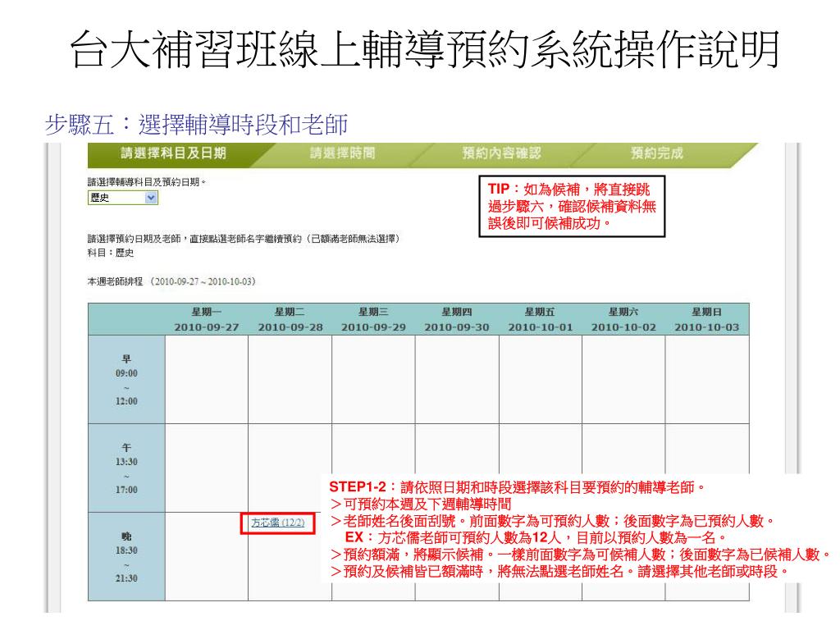Click the 步驟五：選擇輔導時段和老師 heading
Viewport: 840px width, 630px height.
(197, 125)
